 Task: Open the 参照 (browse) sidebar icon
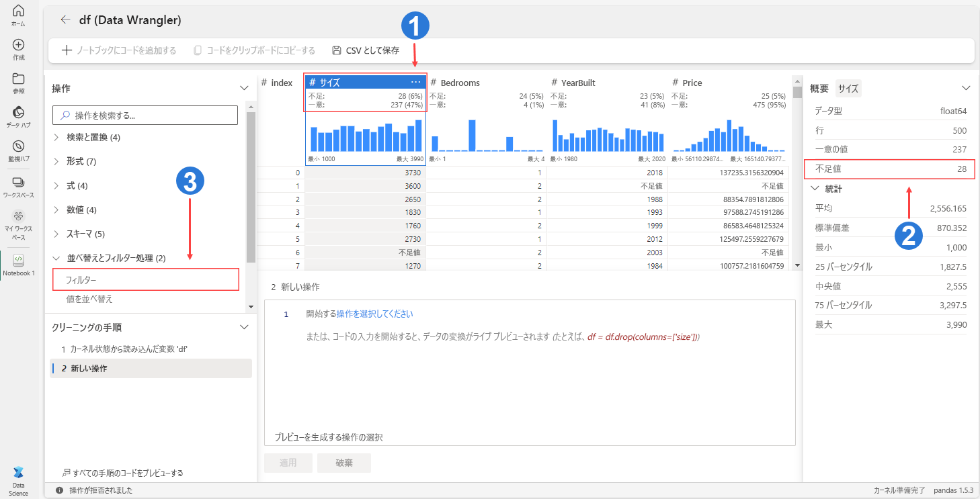click(18, 81)
